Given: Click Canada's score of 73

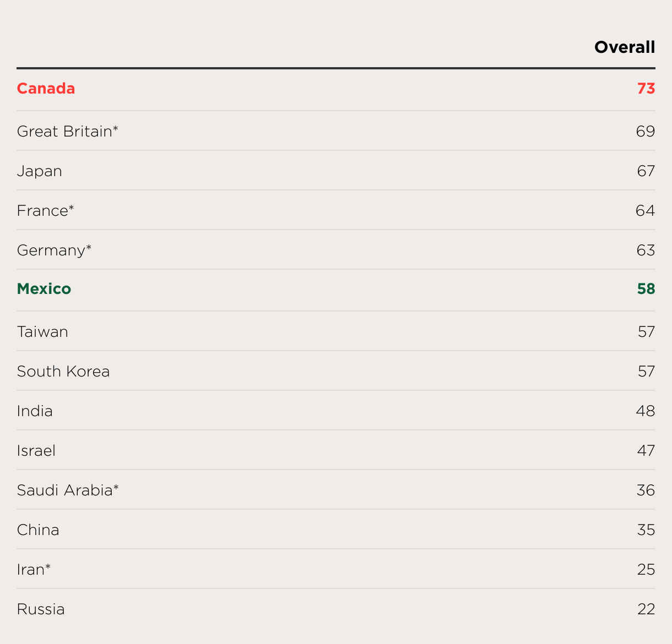Looking at the screenshot, I should pyautogui.click(x=646, y=89).
